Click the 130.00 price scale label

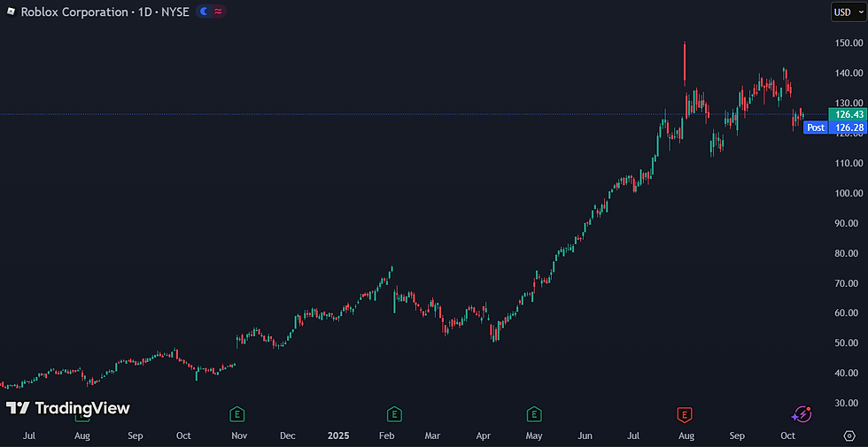pos(849,103)
